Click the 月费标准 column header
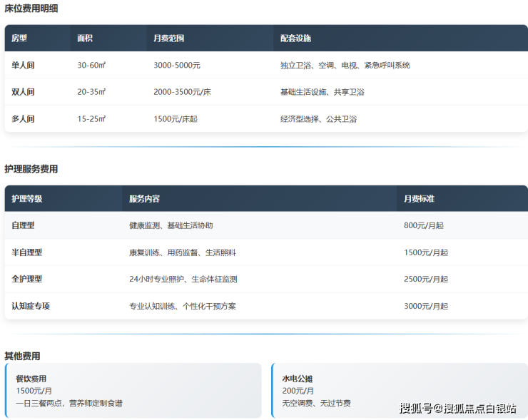Image resolution: width=528 pixels, height=420 pixels. [x=419, y=199]
